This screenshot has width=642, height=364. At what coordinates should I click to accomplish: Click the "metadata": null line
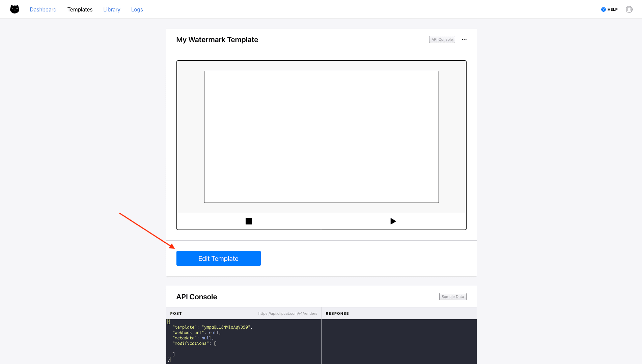pos(193,338)
